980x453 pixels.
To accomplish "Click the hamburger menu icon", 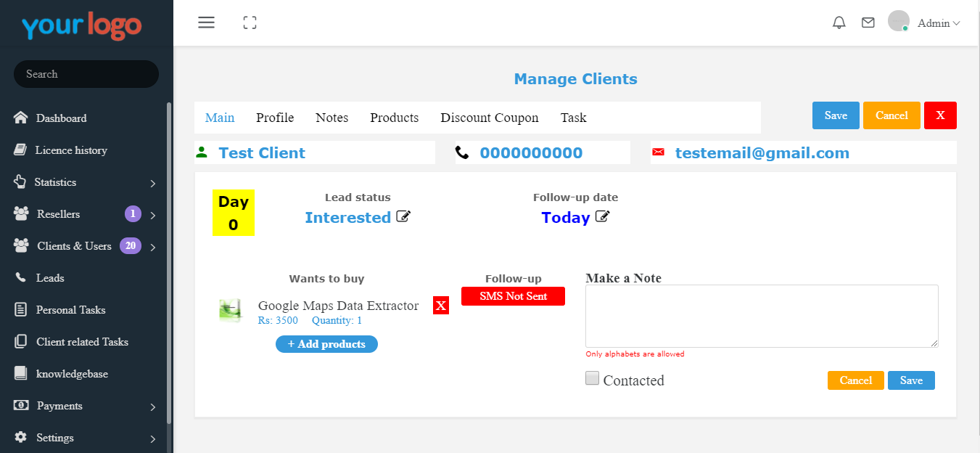I will 207,23.
